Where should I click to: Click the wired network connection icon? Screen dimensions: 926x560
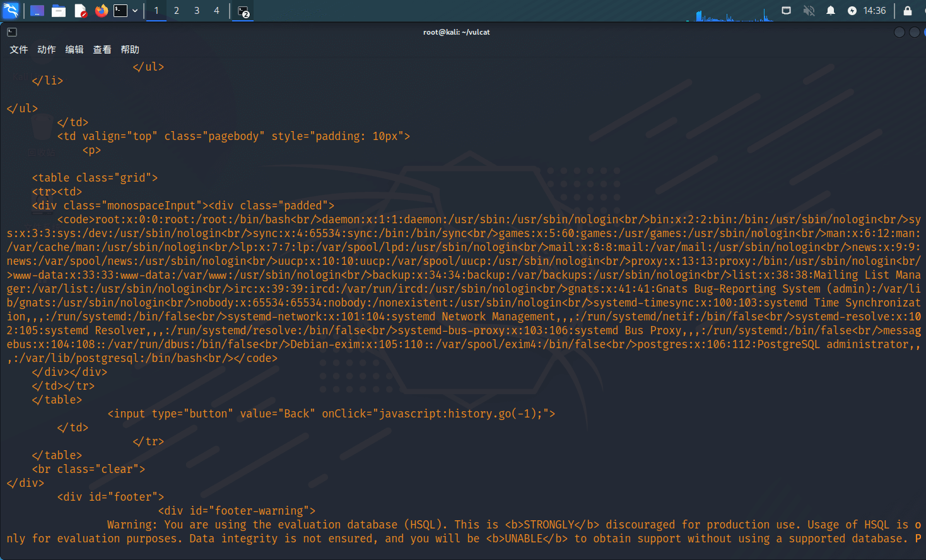coord(786,11)
